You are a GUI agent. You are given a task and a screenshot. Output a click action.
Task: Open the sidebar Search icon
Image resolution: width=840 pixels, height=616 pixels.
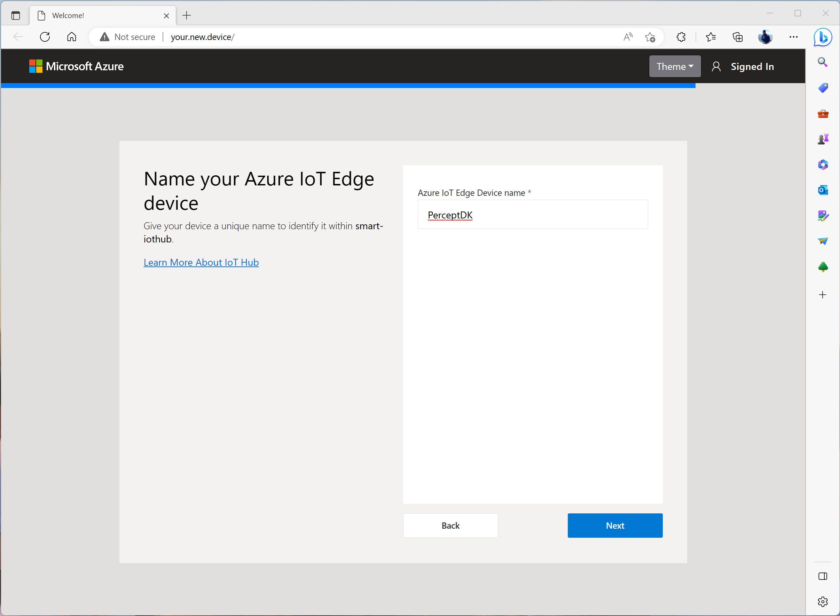(823, 62)
